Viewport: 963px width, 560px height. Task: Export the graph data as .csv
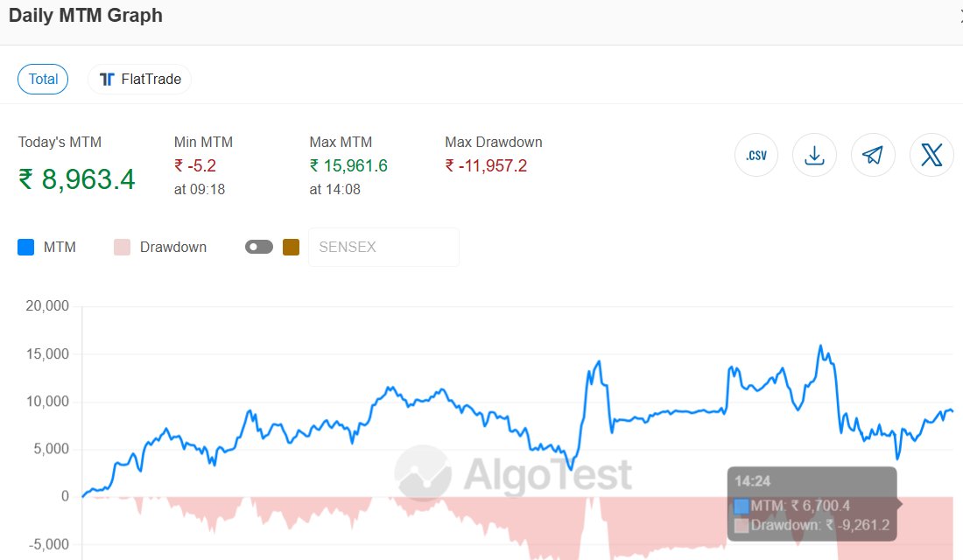[756, 154]
